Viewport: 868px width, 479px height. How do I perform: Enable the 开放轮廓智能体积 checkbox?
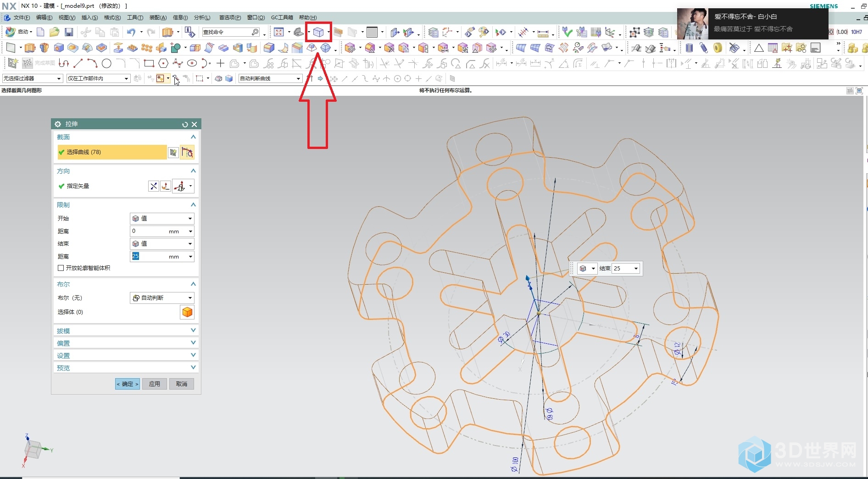[x=61, y=268]
